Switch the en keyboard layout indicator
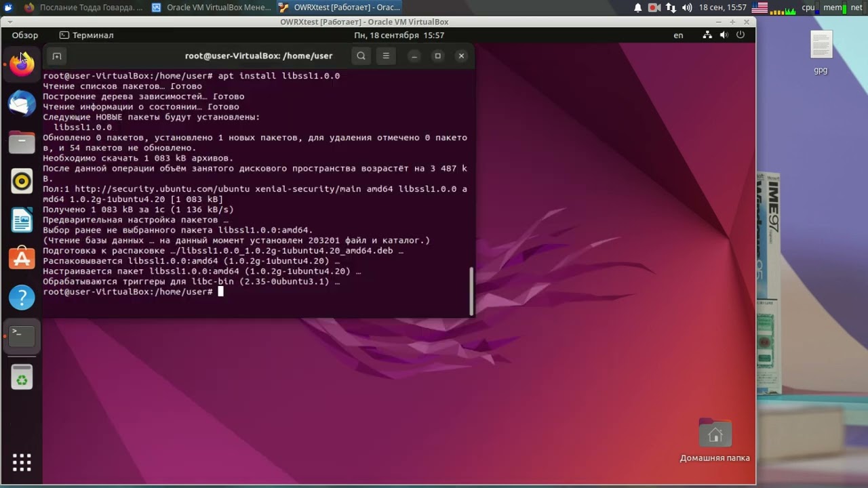The image size is (868, 488). pos(678,35)
